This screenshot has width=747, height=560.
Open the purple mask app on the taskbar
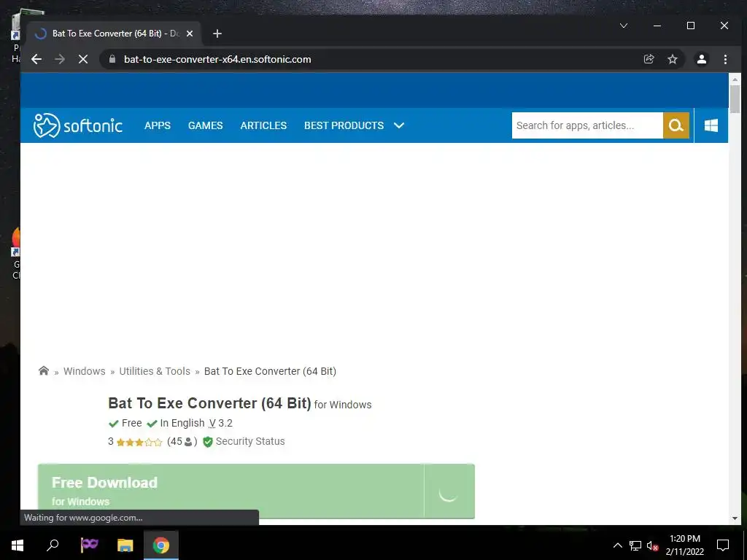click(89, 545)
